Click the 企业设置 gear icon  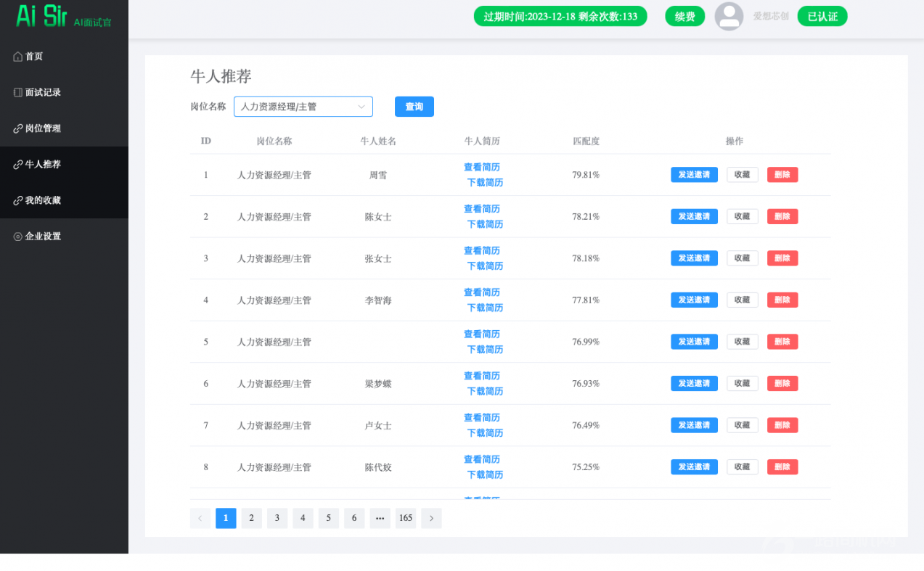(x=18, y=237)
